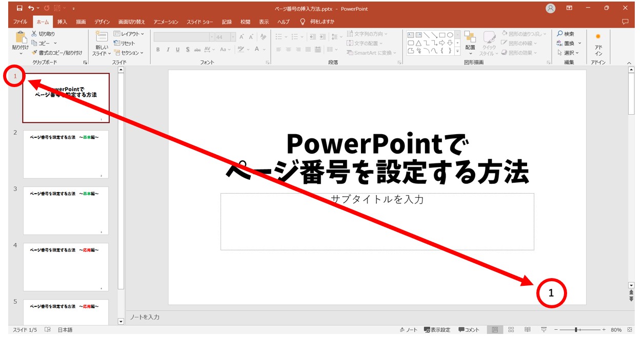The image size is (644, 337).
Task: Expand the Section (セクション) dropdown
Action: [129, 53]
